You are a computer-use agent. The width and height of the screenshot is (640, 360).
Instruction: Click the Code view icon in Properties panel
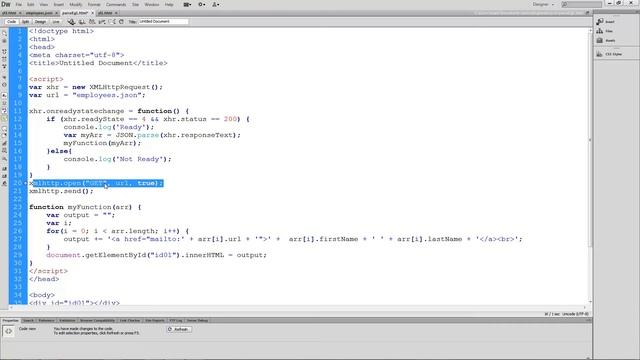point(8,331)
